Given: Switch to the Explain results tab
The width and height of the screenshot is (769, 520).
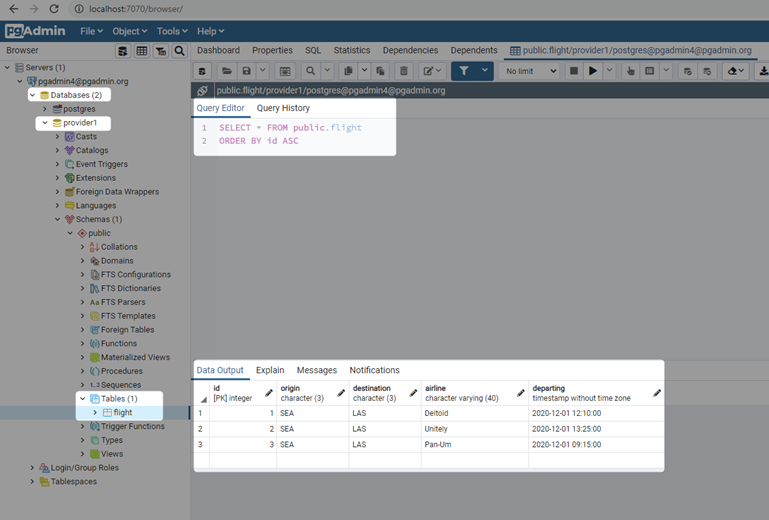Looking at the screenshot, I should coord(270,370).
